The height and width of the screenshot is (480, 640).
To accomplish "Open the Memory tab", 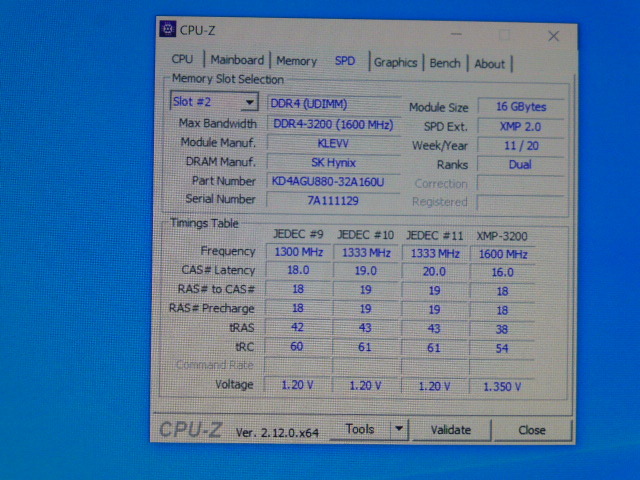I will pos(297,61).
